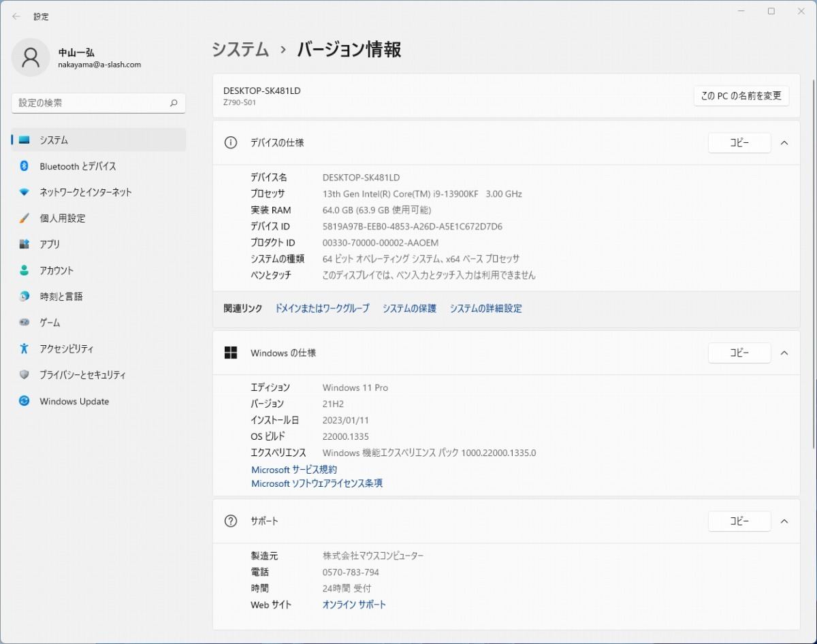Open the user profile avatar

(x=31, y=58)
